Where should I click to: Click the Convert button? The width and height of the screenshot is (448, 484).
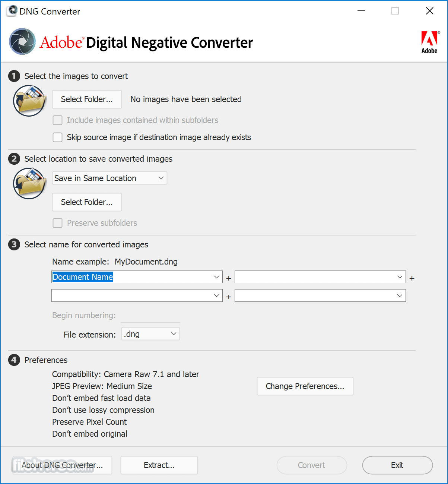click(x=312, y=465)
